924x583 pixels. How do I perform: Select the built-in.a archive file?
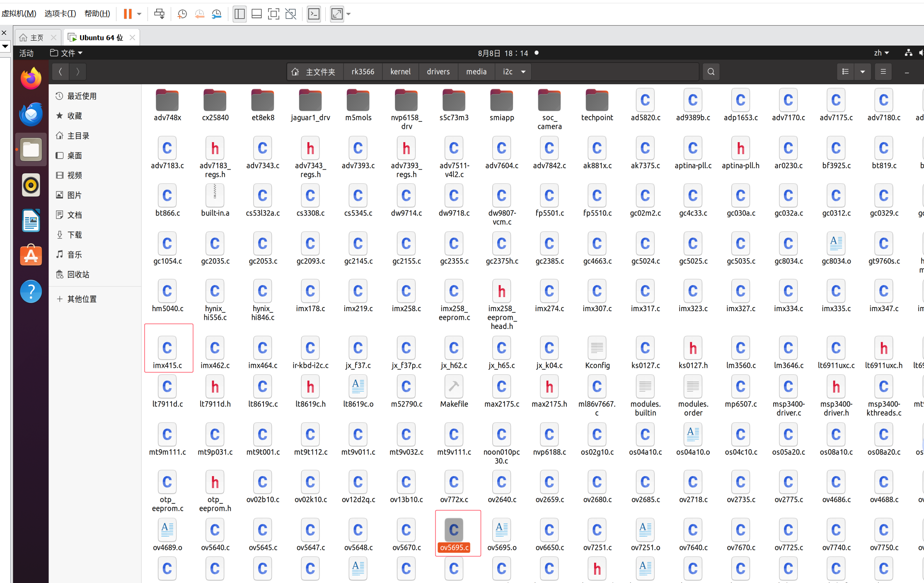point(215,201)
